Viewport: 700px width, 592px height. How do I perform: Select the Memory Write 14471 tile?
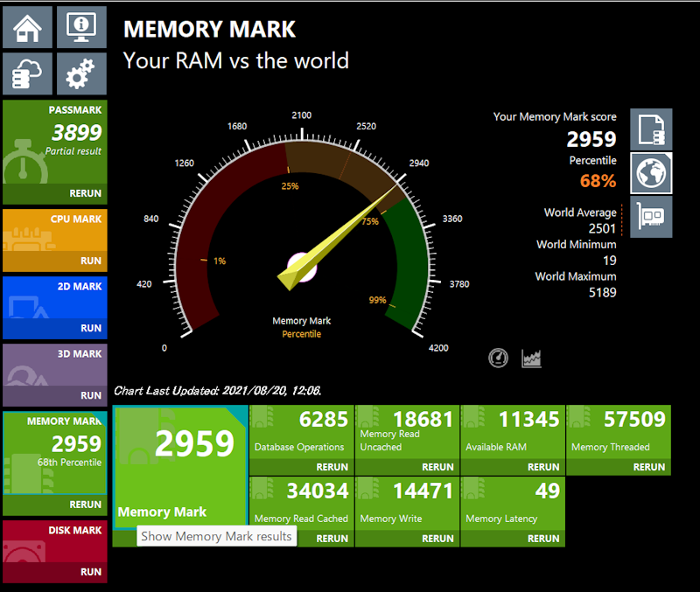point(407,504)
